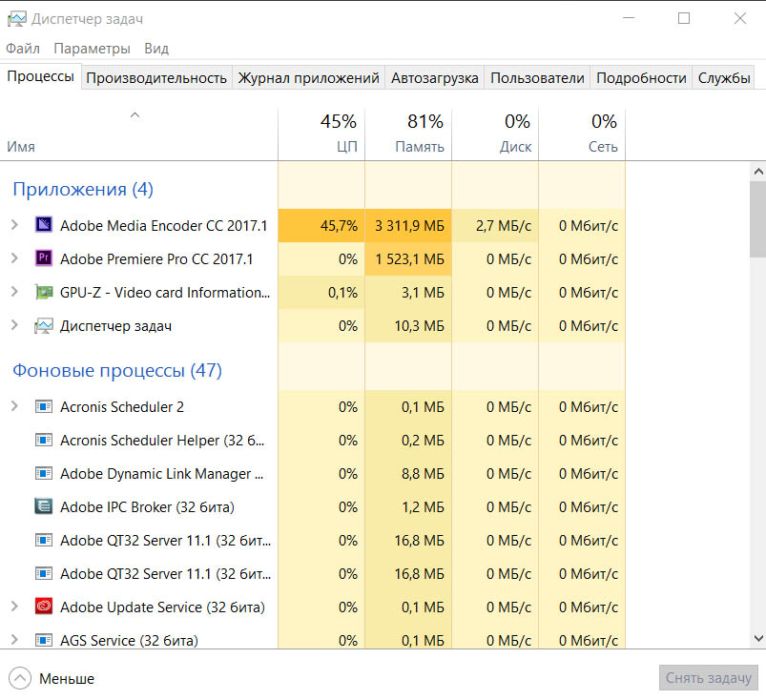Expand the Adobe Media Encoder row
766x700 pixels.
[14, 225]
